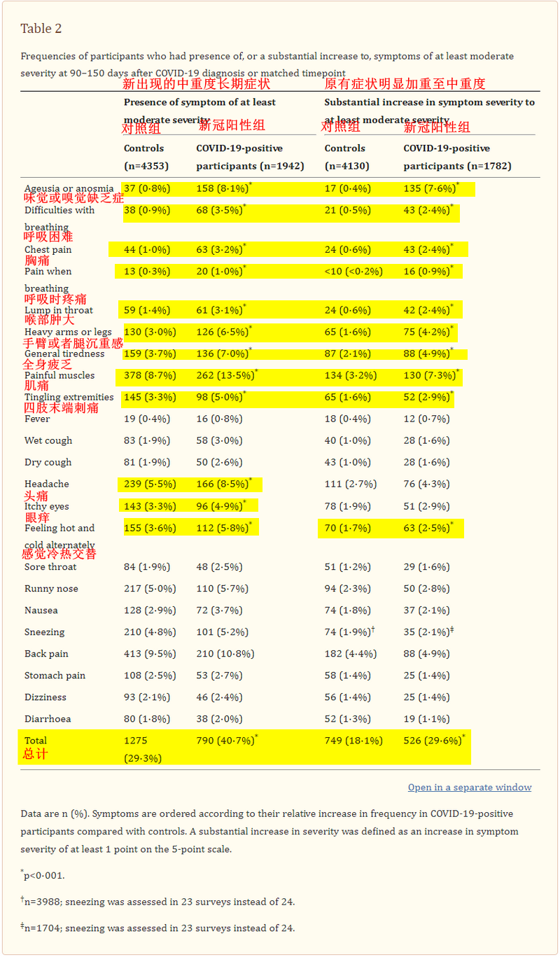
Task: Select 'Stomach pain' row label
Action: click(x=55, y=676)
